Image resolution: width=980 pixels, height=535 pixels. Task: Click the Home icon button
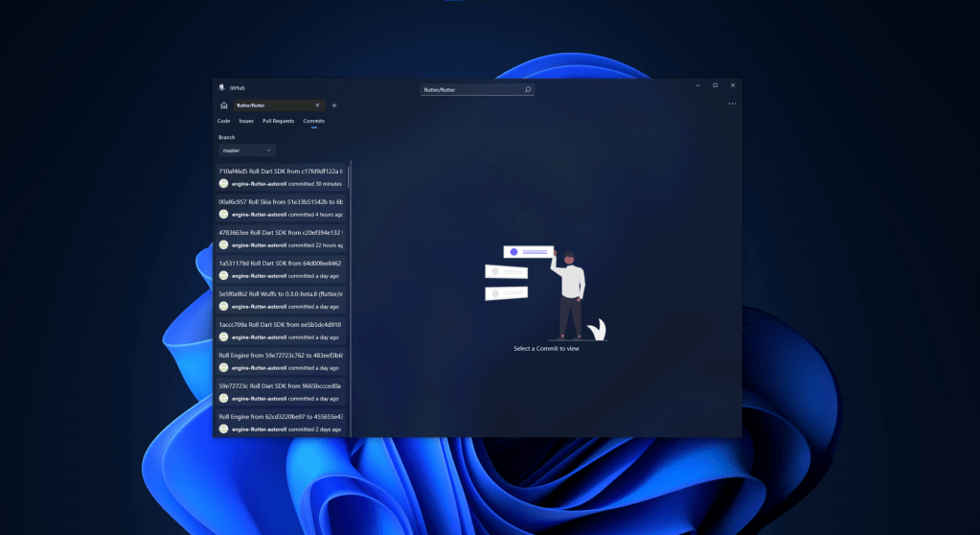(223, 105)
